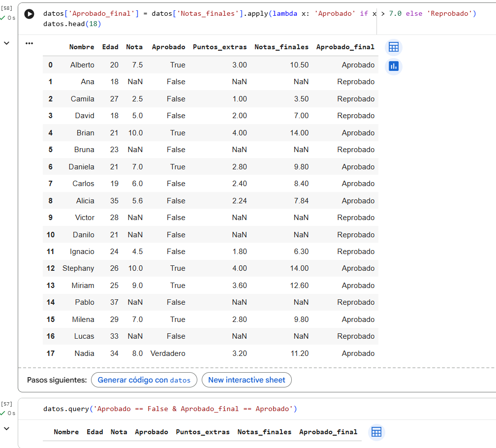Click the execution count [58] label
The image size is (496, 448).
pos(7,8)
